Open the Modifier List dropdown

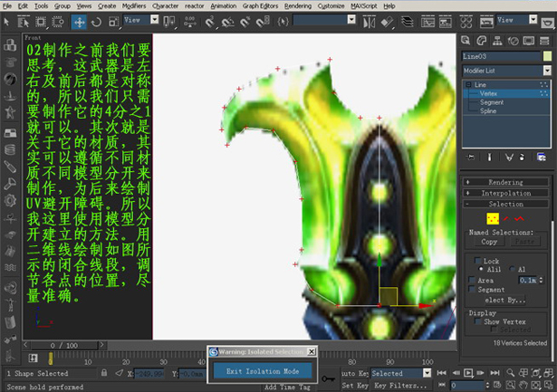point(507,71)
